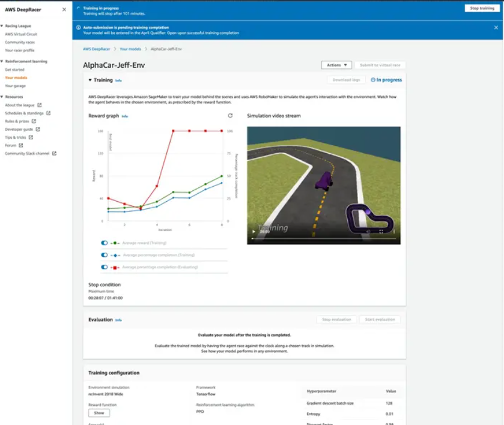This screenshot has height=425, width=504.
Task: Show the reward function
Action: click(x=99, y=413)
